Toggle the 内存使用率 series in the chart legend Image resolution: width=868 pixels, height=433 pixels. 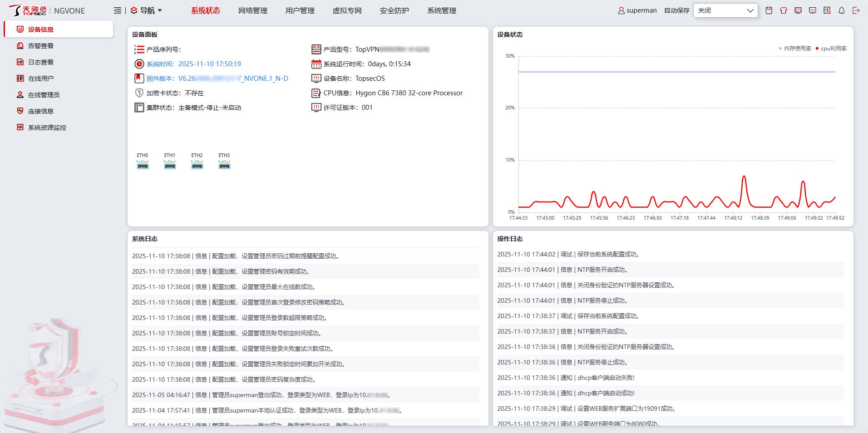(x=795, y=49)
